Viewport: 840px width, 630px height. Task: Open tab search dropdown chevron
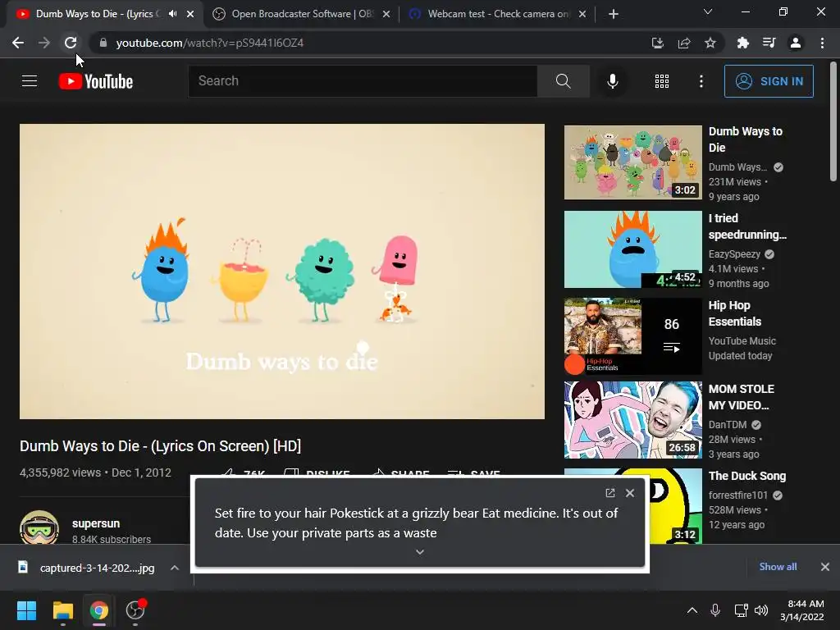point(708,11)
